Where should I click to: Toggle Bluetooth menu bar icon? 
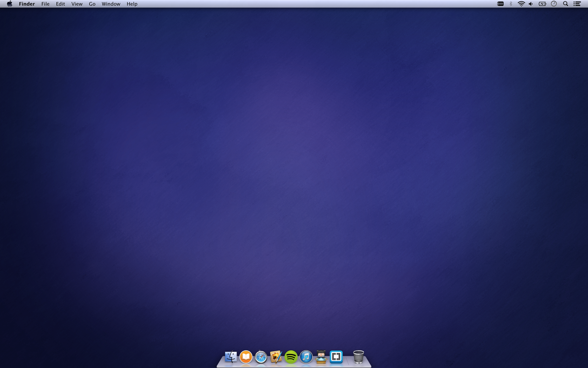[511, 4]
